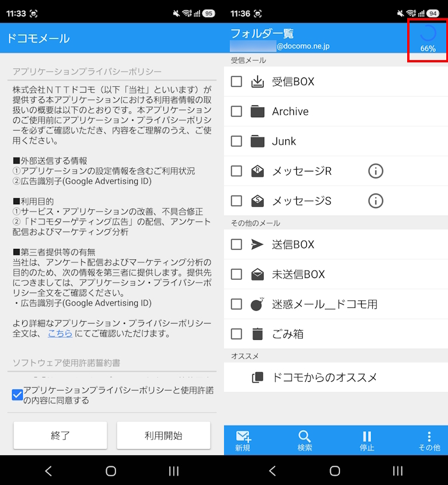This screenshot has height=485, width=448.
Task: Open the 検索 search magnifier icon
Action: point(304,437)
